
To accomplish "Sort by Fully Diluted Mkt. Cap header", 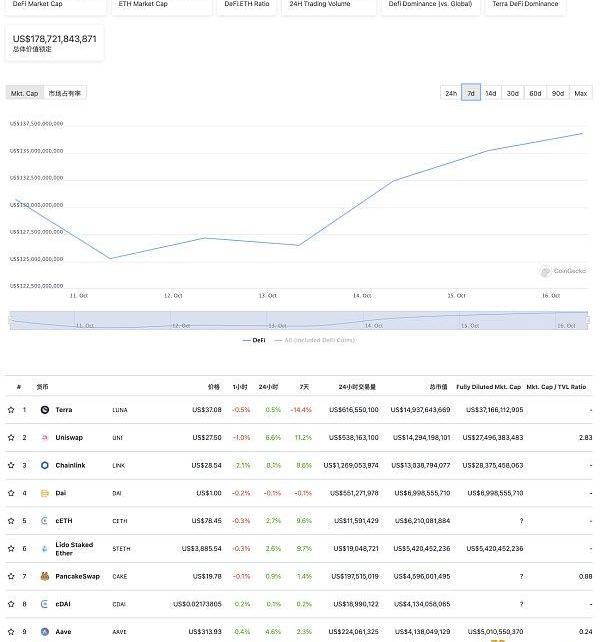I will (488, 386).
